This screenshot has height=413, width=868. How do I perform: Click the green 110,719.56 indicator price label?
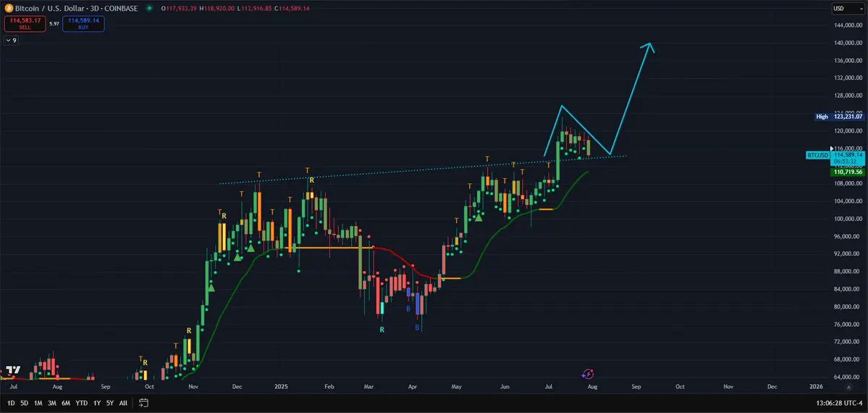[x=847, y=172]
